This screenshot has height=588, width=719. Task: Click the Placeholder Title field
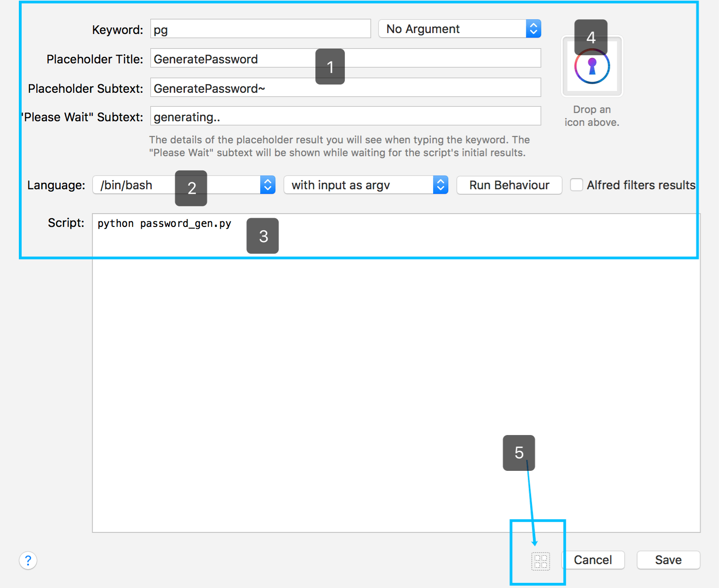coord(346,58)
